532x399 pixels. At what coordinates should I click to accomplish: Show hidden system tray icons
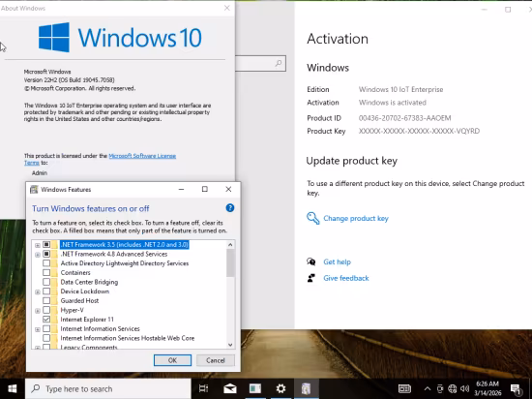click(428, 388)
